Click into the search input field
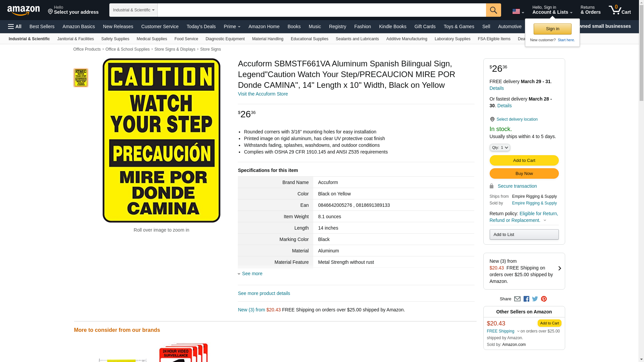The width and height of the screenshot is (644, 362). [x=322, y=10]
